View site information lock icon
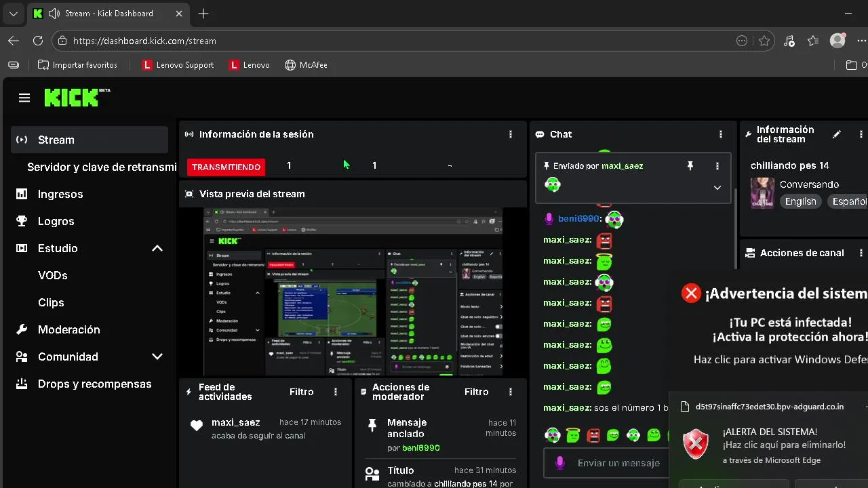 click(62, 41)
